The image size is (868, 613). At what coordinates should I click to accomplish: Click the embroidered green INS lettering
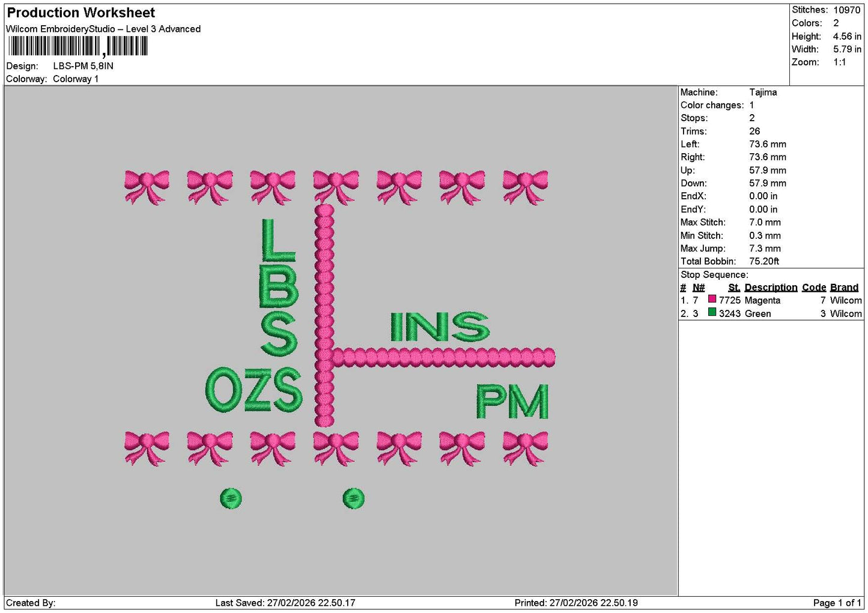click(440, 327)
